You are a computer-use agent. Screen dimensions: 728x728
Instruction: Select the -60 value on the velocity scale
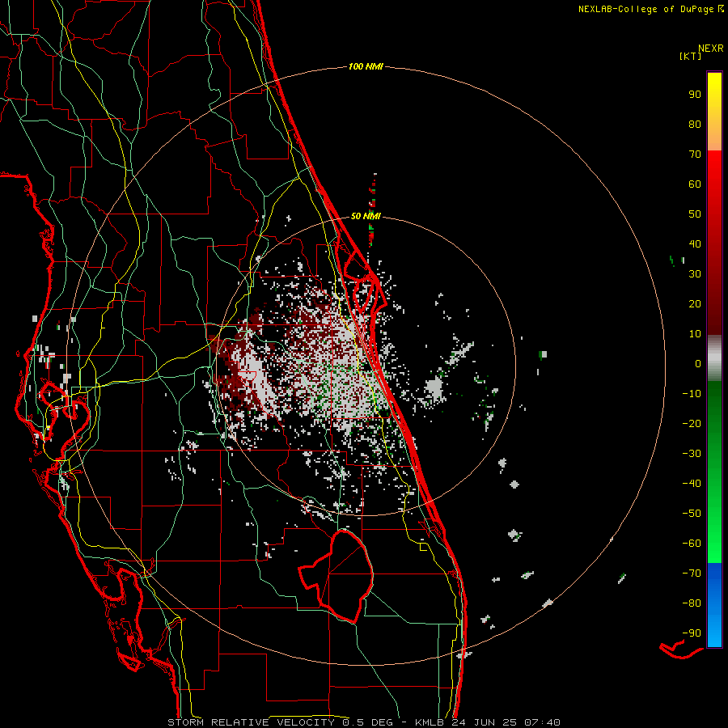[x=692, y=544]
